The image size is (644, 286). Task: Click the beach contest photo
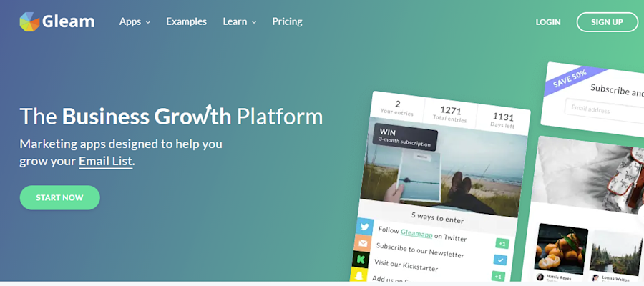click(x=442, y=167)
